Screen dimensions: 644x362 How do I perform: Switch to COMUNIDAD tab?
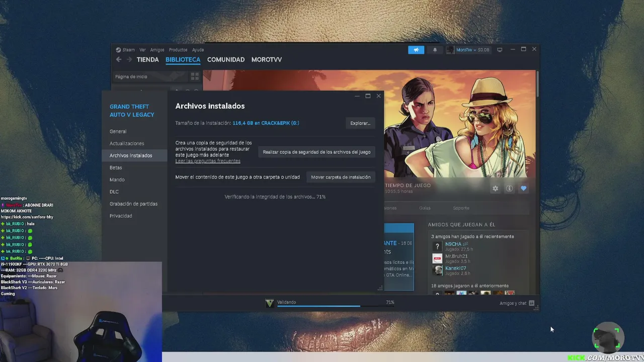[x=226, y=59]
